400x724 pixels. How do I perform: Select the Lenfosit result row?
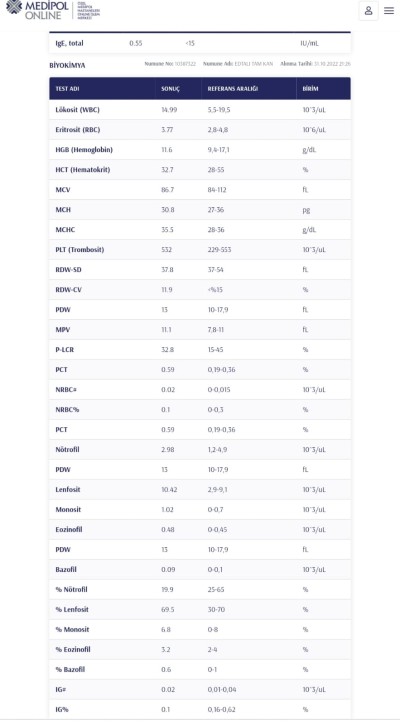pyautogui.click(x=200, y=489)
